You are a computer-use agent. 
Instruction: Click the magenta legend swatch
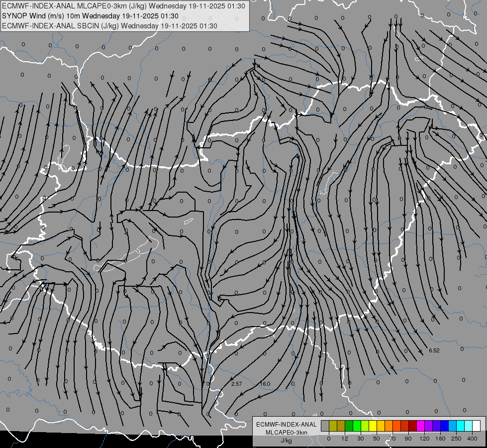tap(420, 426)
